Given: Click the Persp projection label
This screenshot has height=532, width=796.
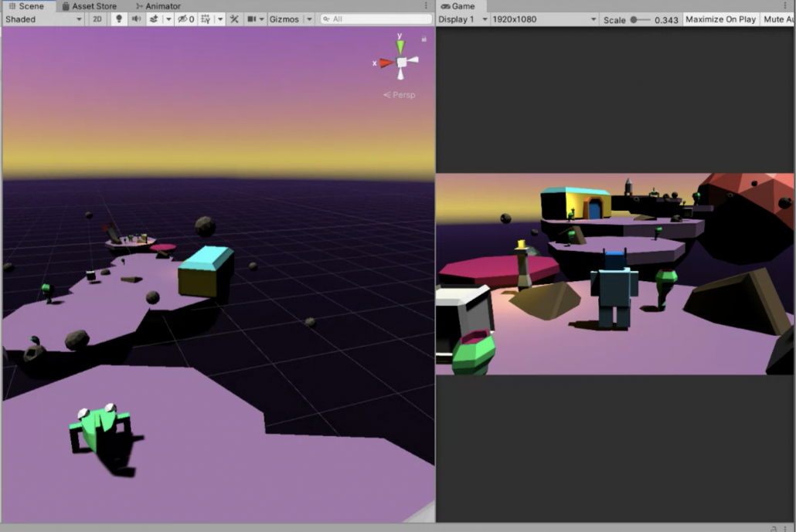Looking at the screenshot, I should (400, 95).
